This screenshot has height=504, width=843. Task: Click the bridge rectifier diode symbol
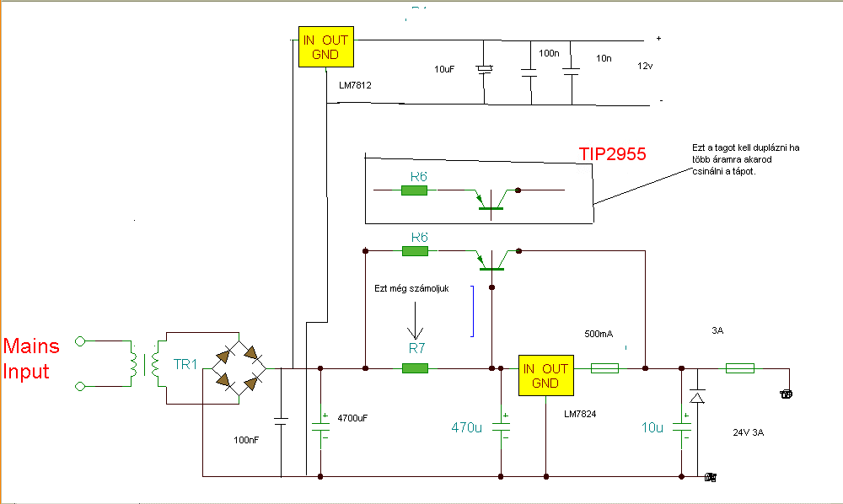(x=239, y=368)
